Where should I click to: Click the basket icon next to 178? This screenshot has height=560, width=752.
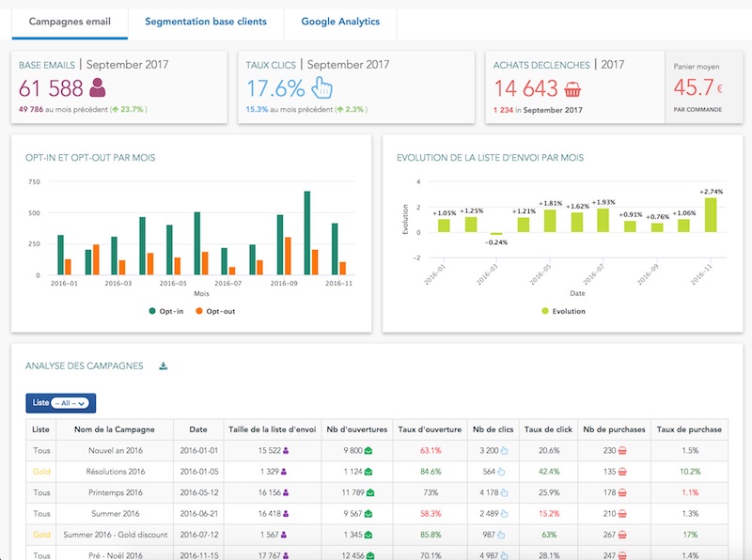622,493
